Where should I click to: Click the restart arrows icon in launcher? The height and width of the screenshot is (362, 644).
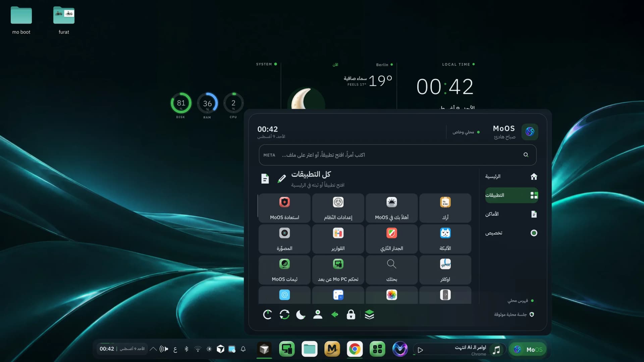(x=284, y=314)
